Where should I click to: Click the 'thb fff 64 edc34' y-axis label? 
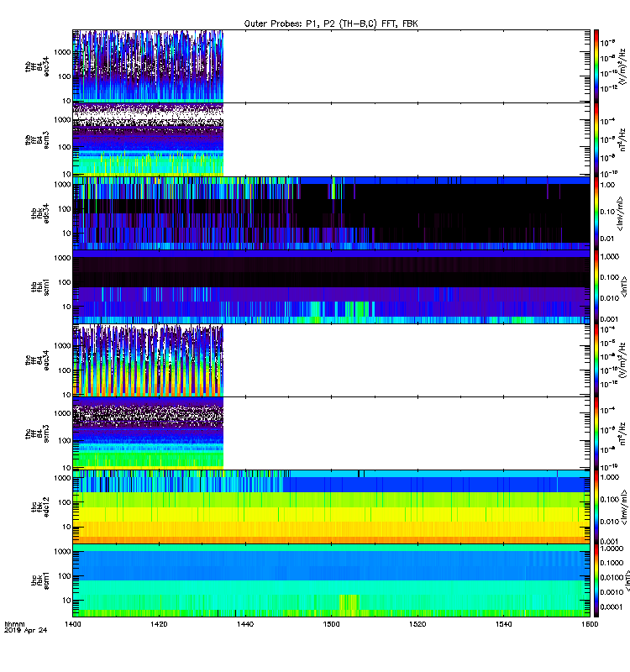(x=37, y=66)
